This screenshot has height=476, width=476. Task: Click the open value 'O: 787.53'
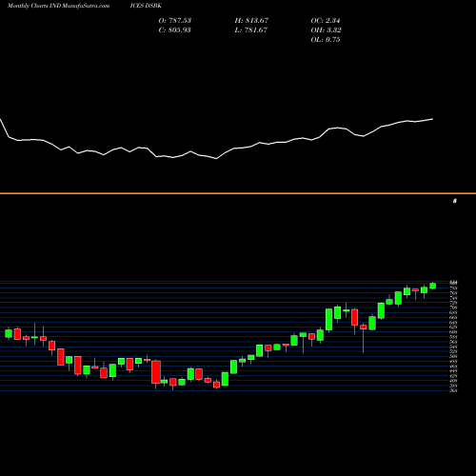[175, 21]
